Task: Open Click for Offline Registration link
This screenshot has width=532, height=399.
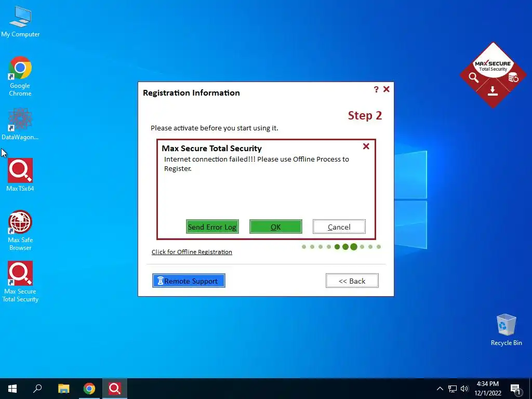Action: tap(192, 252)
